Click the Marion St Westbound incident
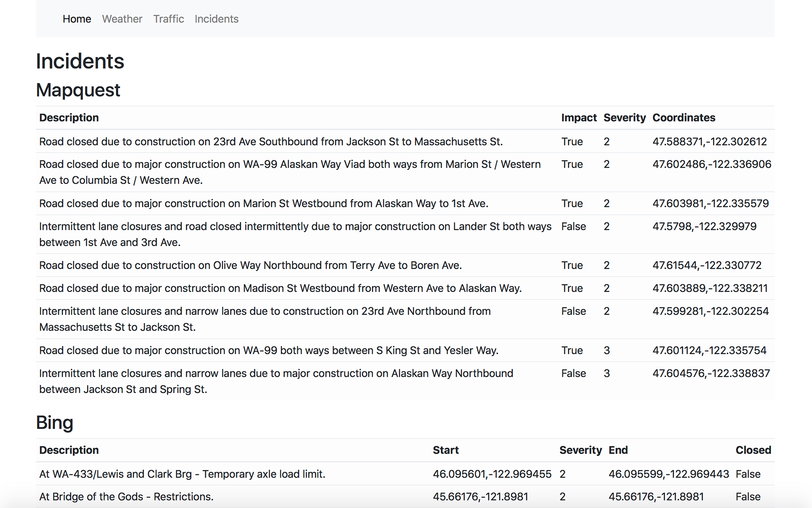Viewport: 812px width, 508px height. point(263,204)
